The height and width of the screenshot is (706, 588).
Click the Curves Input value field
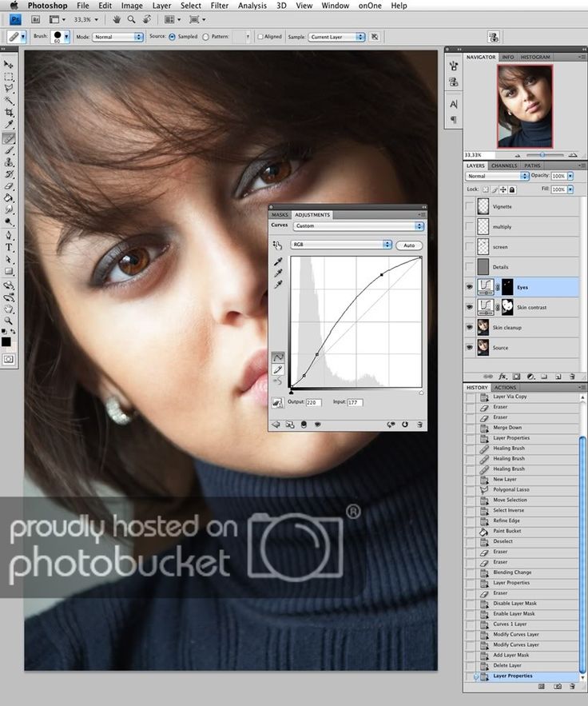coord(355,402)
